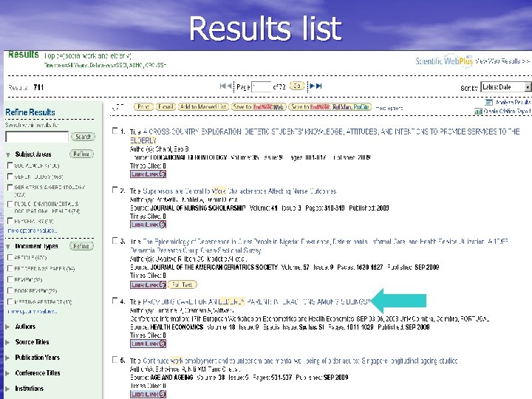Select the checkbox for result 3
Viewport: 532px width, 399px height.
[115, 241]
